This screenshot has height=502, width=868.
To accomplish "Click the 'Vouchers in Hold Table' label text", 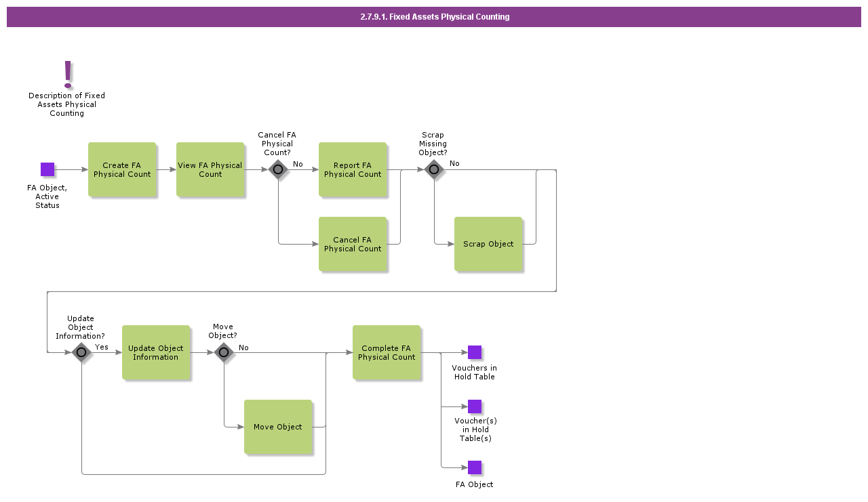I will click(x=475, y=373).
